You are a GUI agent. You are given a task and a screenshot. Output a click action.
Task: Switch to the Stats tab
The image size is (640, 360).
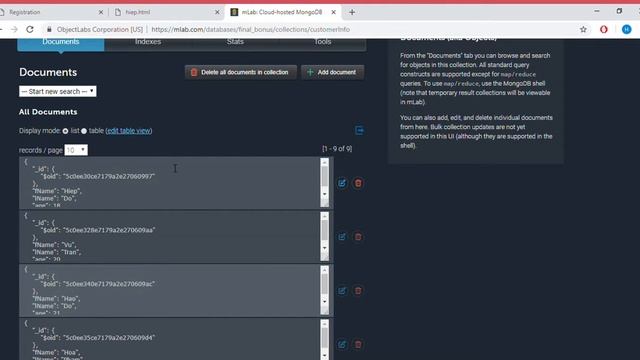[235, 42]
